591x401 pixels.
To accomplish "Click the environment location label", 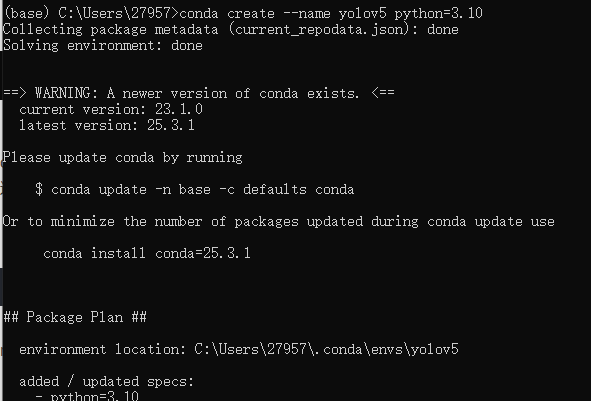I will pos(102,349).
